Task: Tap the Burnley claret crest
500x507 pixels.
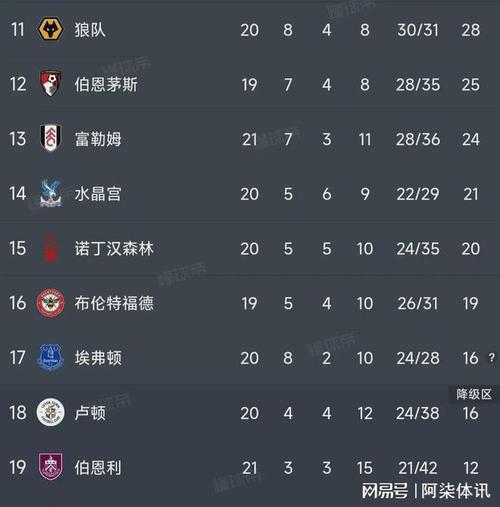Action: [x=51, y=467]
